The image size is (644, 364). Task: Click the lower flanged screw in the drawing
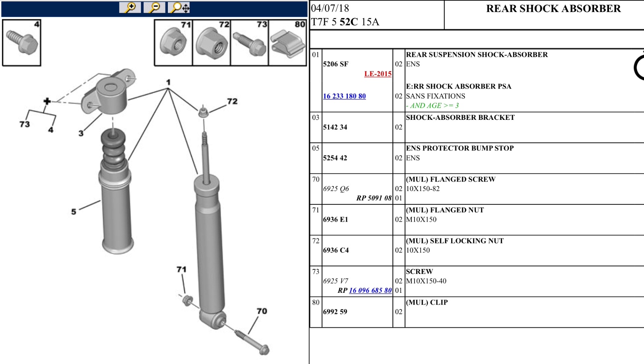pyautogui.click(x=252, y=342)
